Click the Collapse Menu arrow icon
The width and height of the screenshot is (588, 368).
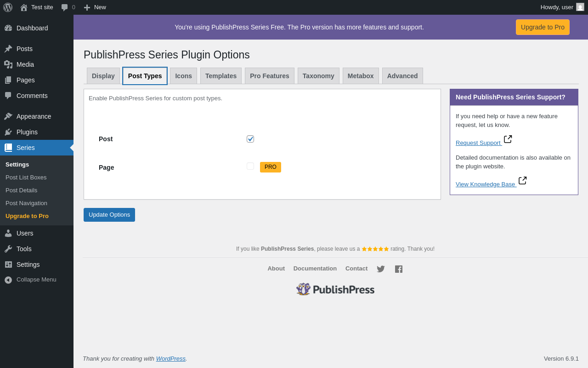coord(8,280)
